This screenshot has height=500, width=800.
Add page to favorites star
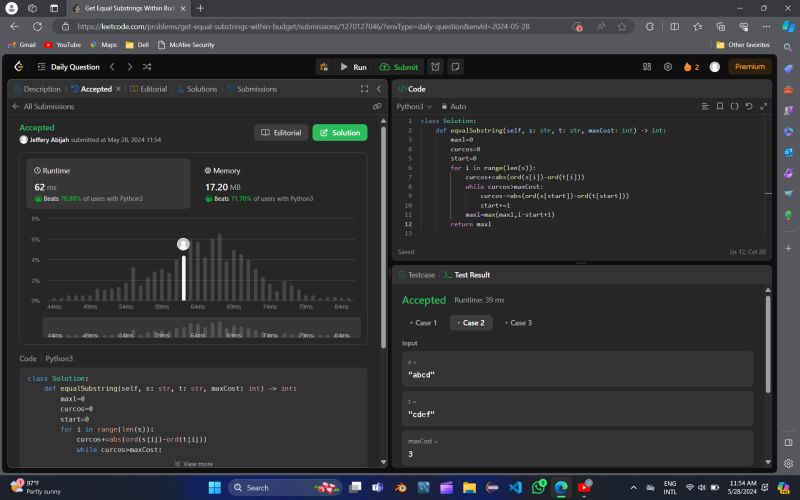[x=622, y=27]
